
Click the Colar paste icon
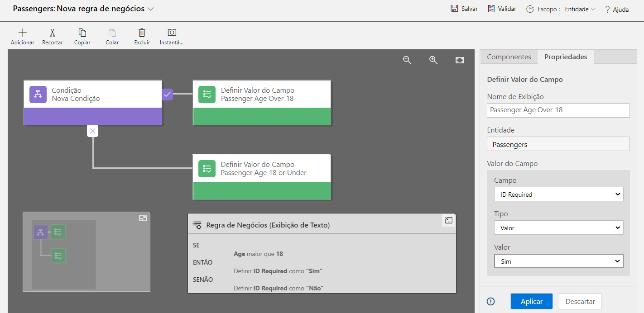pos(112,33)
